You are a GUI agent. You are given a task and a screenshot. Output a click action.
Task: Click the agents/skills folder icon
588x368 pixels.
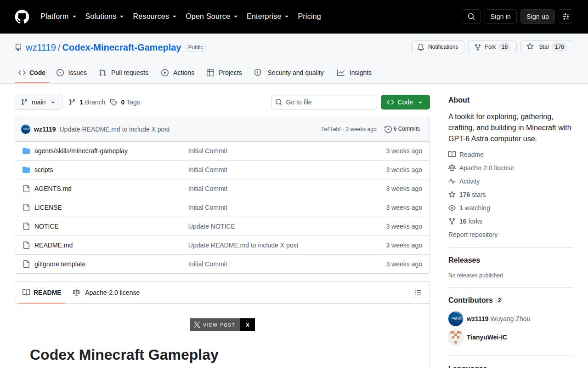coord(26,151)
